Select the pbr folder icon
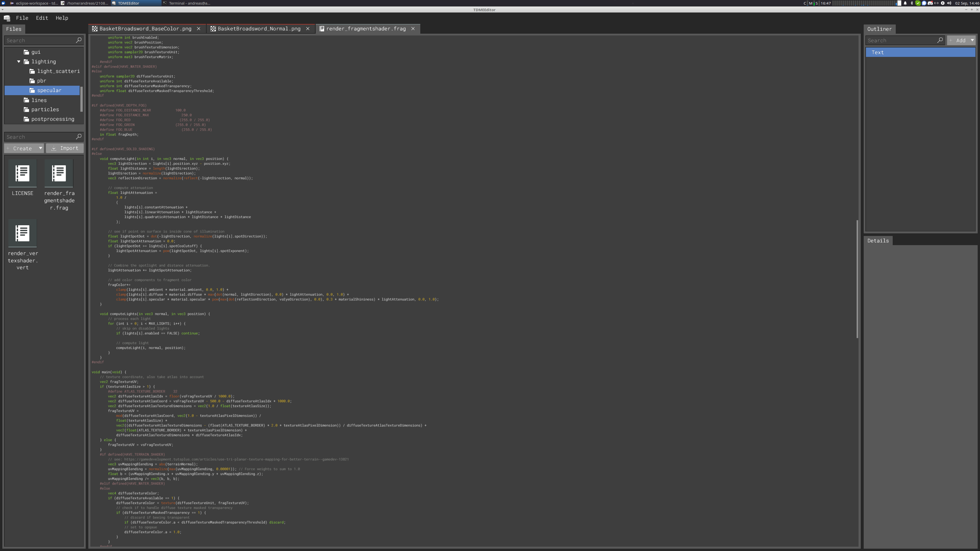This screenshot has width=980, height=551. pyautogui.click(x=32, y=81)
